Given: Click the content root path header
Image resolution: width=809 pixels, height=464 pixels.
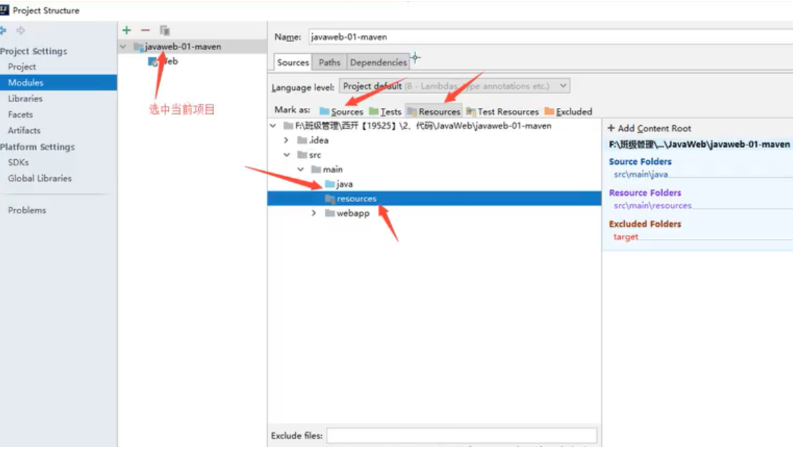Looking at the screenshot, I should click(x=699, y=145).
